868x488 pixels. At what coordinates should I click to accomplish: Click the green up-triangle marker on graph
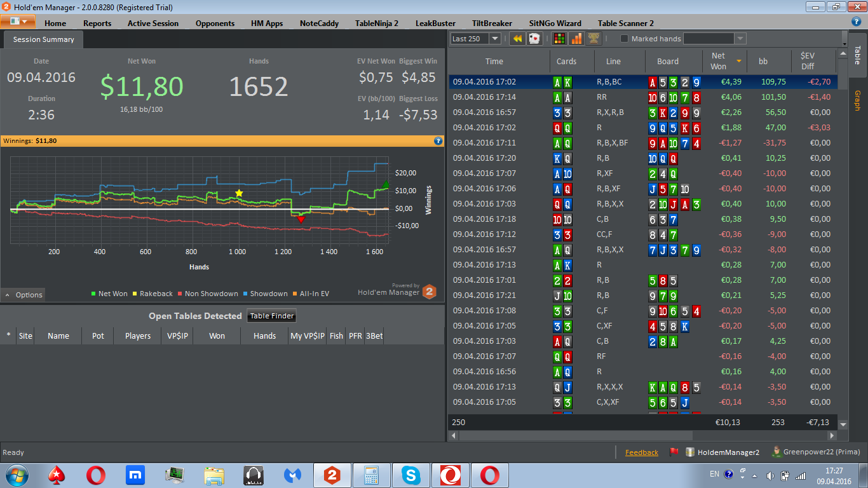pyautogui.click(x=385, y=185)
